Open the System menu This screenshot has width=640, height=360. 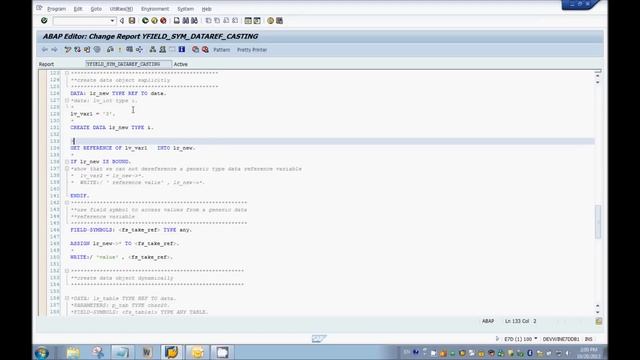pyautogui.click(x=185, y=9)
